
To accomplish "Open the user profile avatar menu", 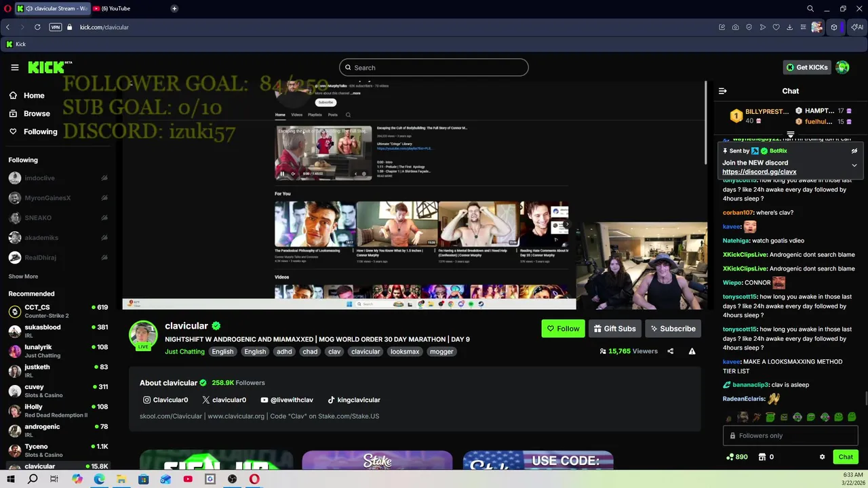I will point(842,67).
